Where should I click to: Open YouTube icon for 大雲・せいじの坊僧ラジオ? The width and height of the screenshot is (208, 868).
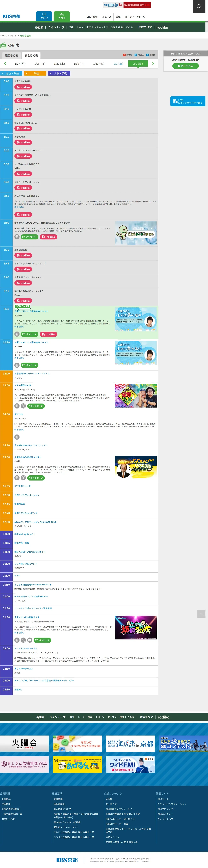[x=30, y=640]
